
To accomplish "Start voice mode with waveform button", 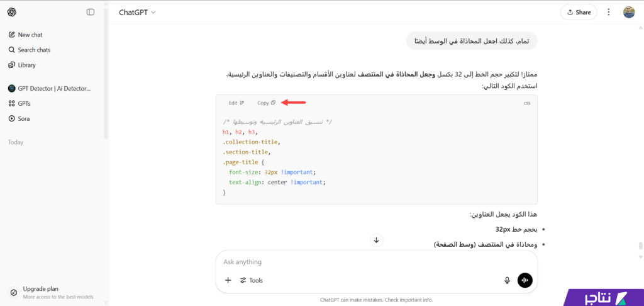I will point(525,281).
